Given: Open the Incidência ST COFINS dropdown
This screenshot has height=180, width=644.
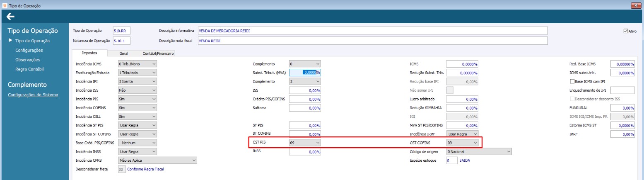Looking at the screenshot, I should click(x=137, y=134).
